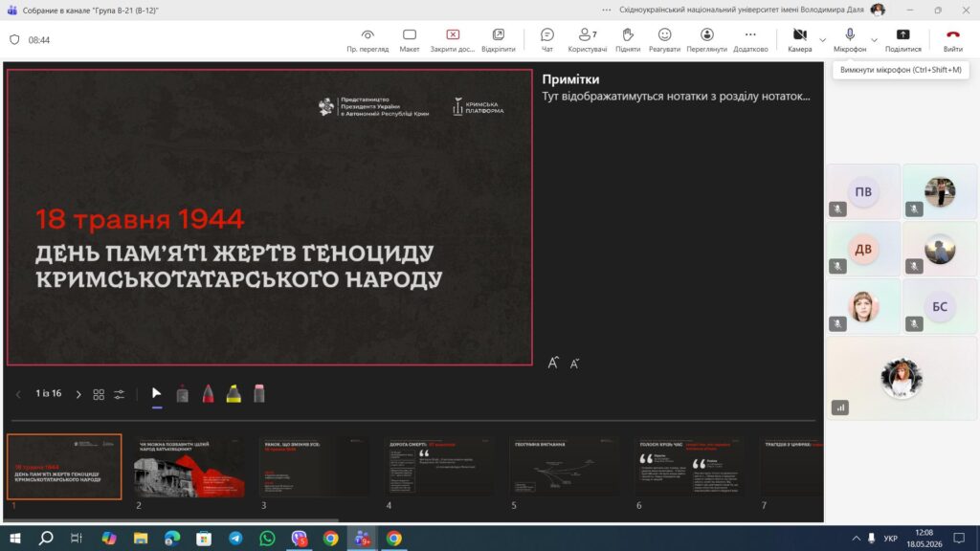980x551 pixels.
Task: Leave the meeting with Вийти
Action: (952, 40)
